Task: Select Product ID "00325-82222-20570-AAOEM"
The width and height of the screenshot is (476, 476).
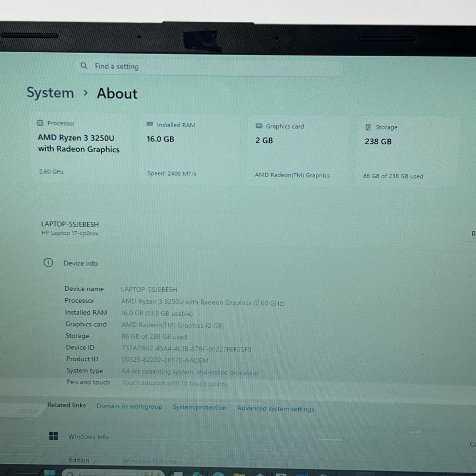Action: coord(165,360)
